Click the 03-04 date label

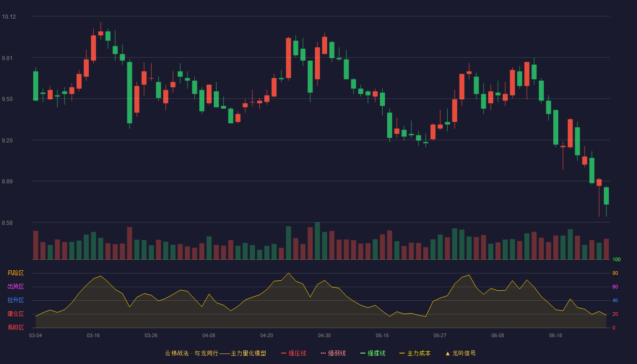(x=35, y=335)
